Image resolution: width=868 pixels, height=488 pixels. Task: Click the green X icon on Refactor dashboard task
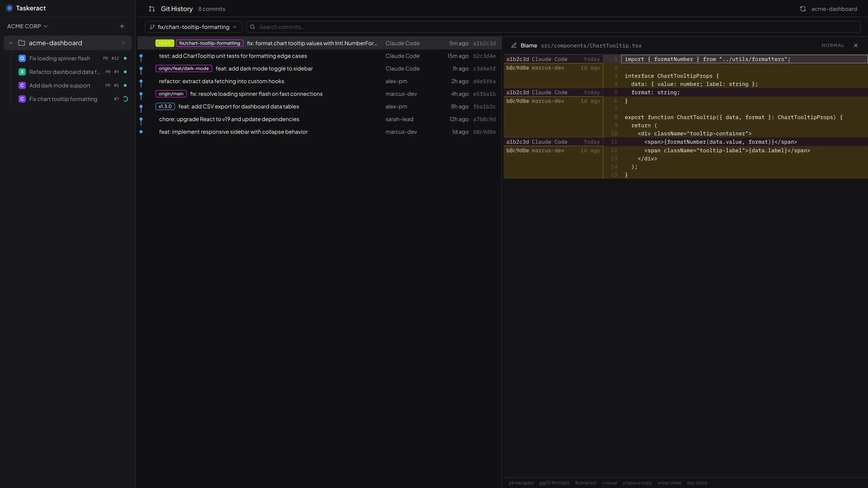coord(21,72)
